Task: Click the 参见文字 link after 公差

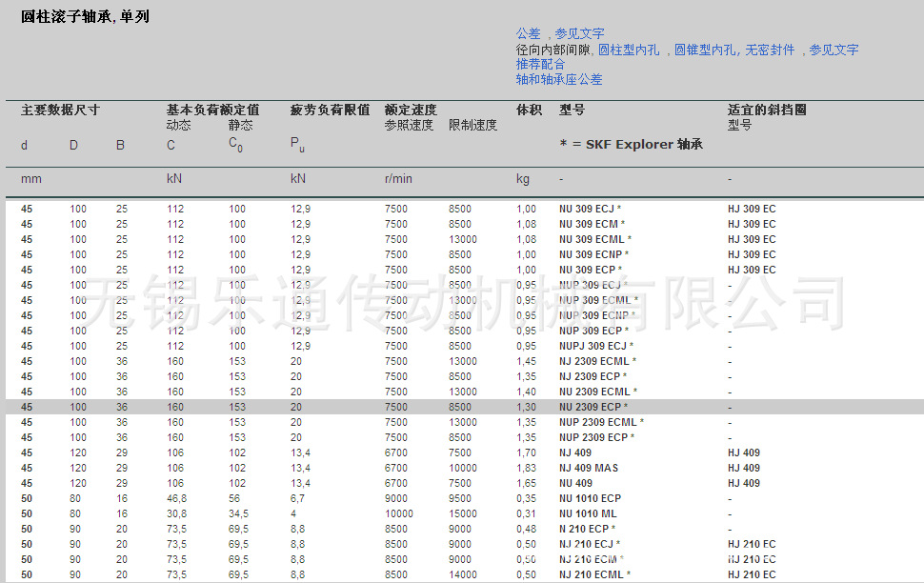Action: [579, 33]
